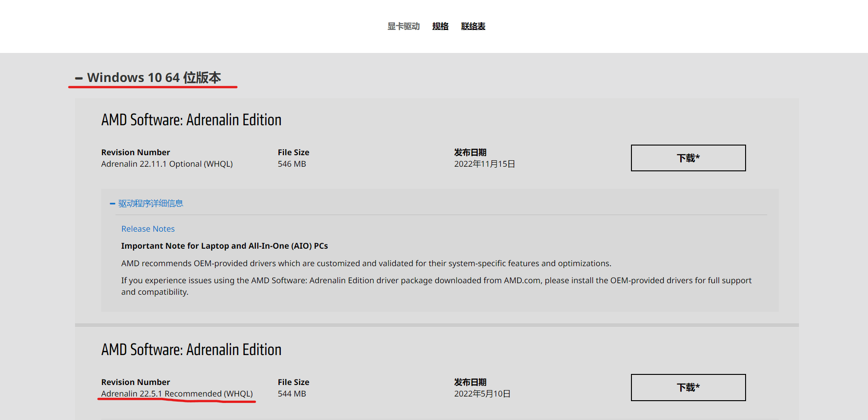
Task: Collapse the Windows 10 64 位版本 section
Action: click(x=148, y=77)
